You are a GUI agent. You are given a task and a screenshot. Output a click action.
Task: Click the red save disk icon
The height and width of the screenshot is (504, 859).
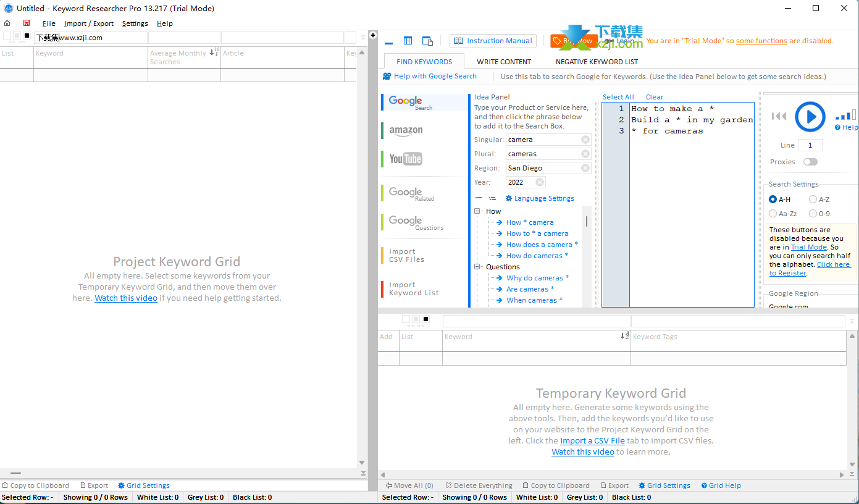coord(27,23)
